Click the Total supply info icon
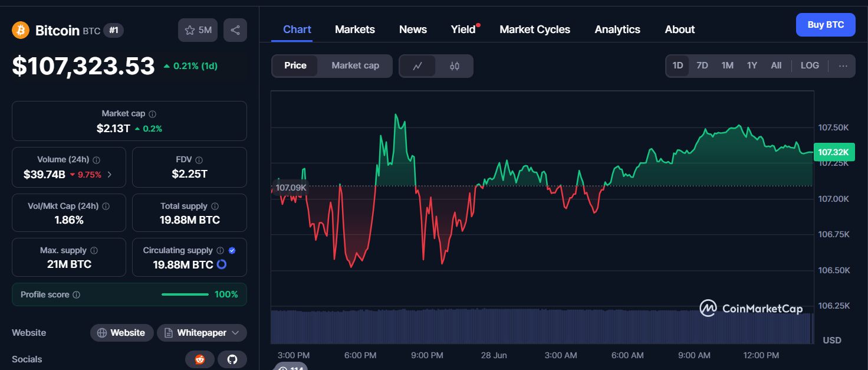The width and height of the screenshot is (868, 370). click(x=215, y=207)
